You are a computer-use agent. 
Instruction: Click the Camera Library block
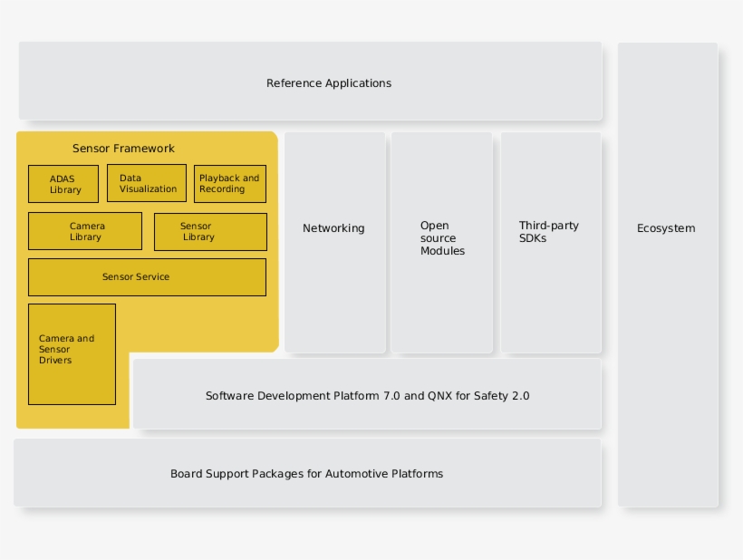click(84, 231)
